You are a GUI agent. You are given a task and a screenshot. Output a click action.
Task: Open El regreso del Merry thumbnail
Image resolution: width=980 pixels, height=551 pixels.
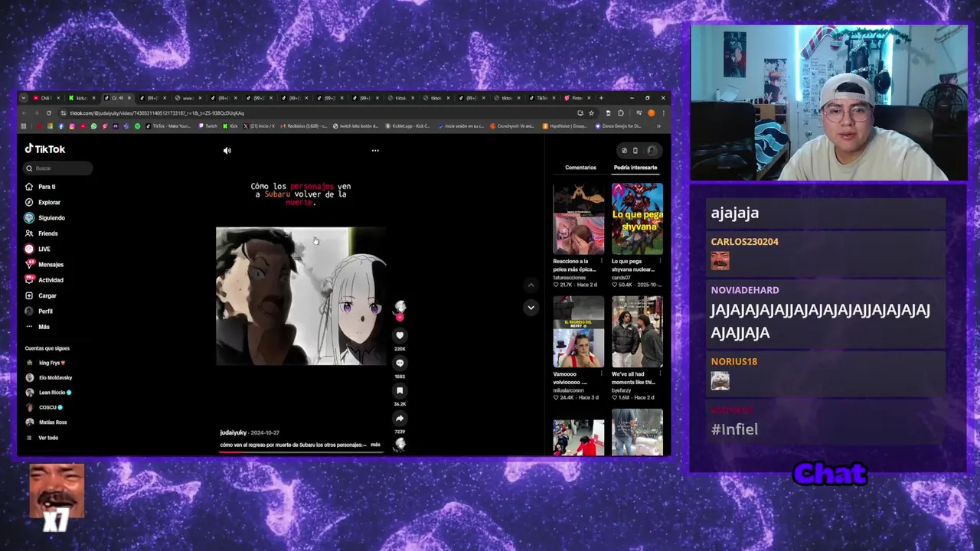[578, 331]
